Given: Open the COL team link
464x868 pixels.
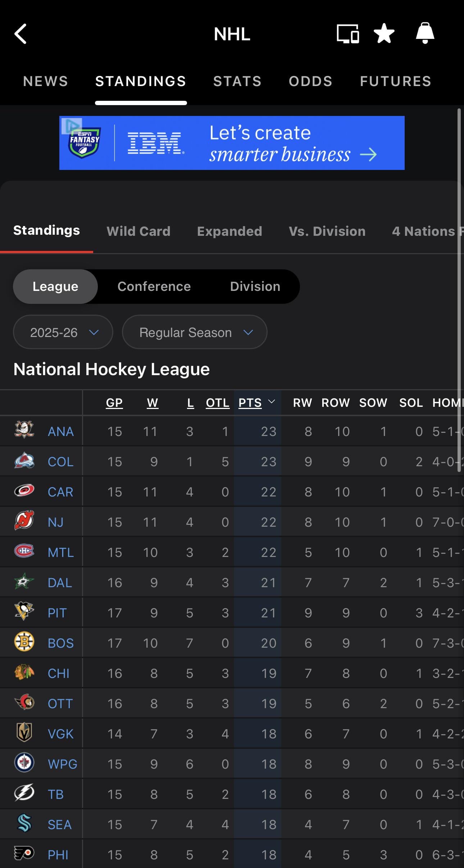Looking at the screenshot, I should [x=60, y=462].
